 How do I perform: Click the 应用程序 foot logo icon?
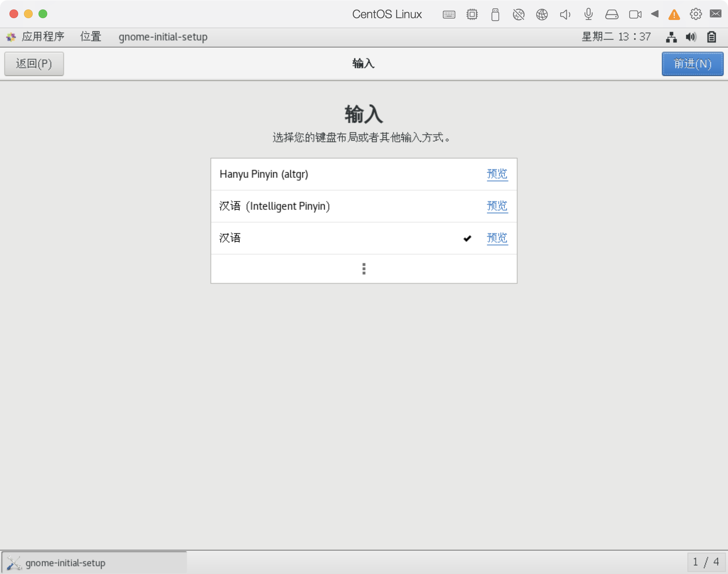point(11,37)
